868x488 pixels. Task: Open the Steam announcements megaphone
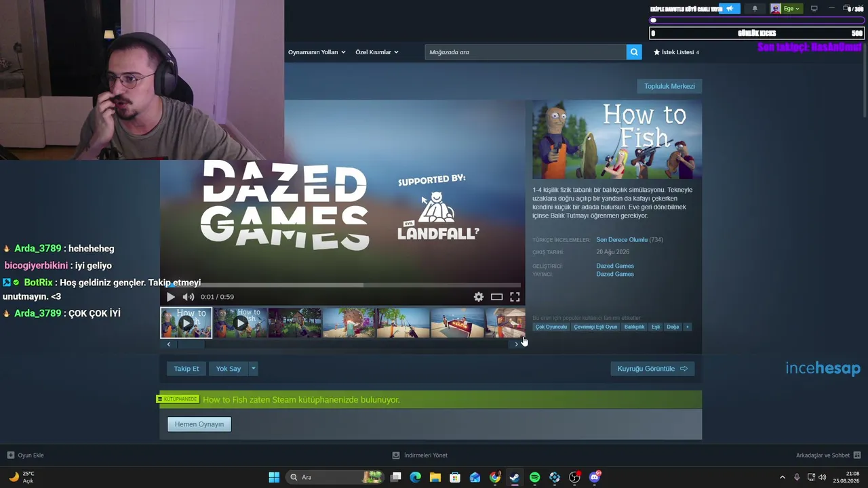tap(730, 9)
